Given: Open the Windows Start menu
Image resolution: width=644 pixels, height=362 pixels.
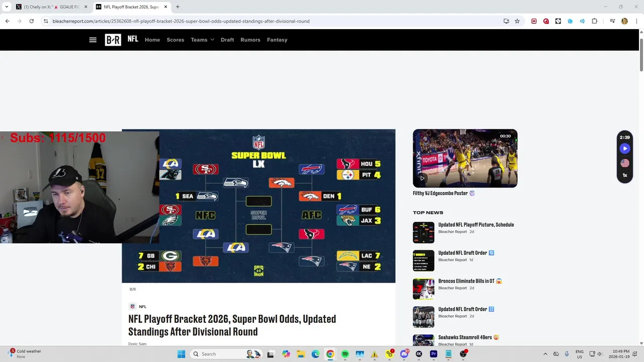Looking at the screenshot, I should click(181, 354).
